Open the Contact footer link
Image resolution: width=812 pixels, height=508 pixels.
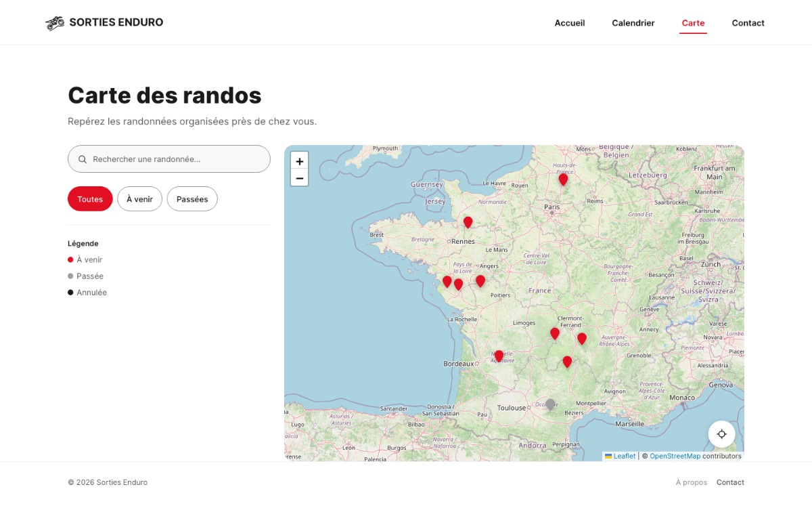pos(730,482)
